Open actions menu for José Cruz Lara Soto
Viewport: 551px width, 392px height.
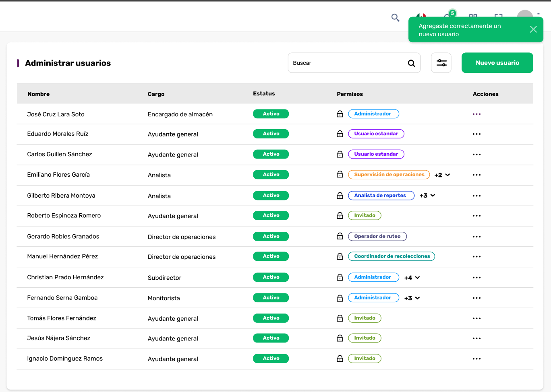tap(477, 114)
